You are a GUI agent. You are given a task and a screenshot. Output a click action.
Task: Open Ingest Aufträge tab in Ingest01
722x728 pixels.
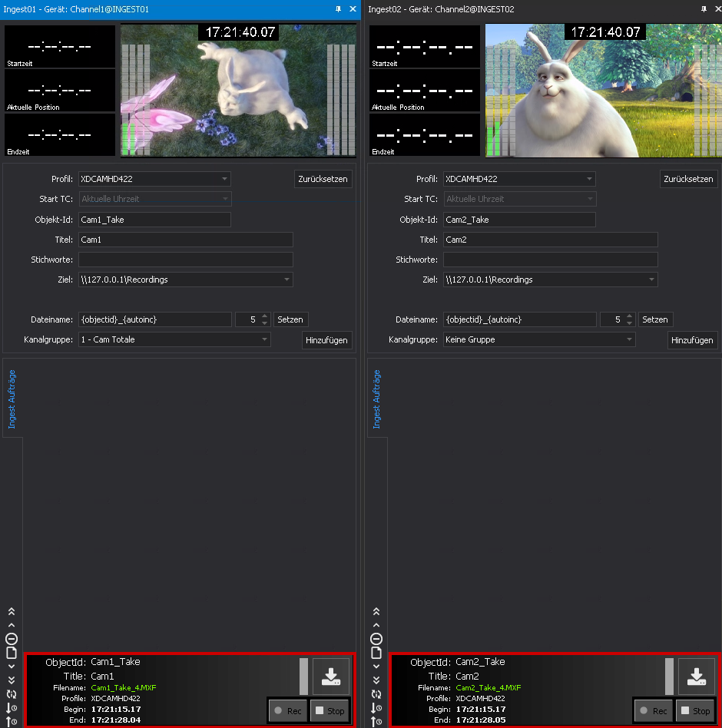[12, 399]
